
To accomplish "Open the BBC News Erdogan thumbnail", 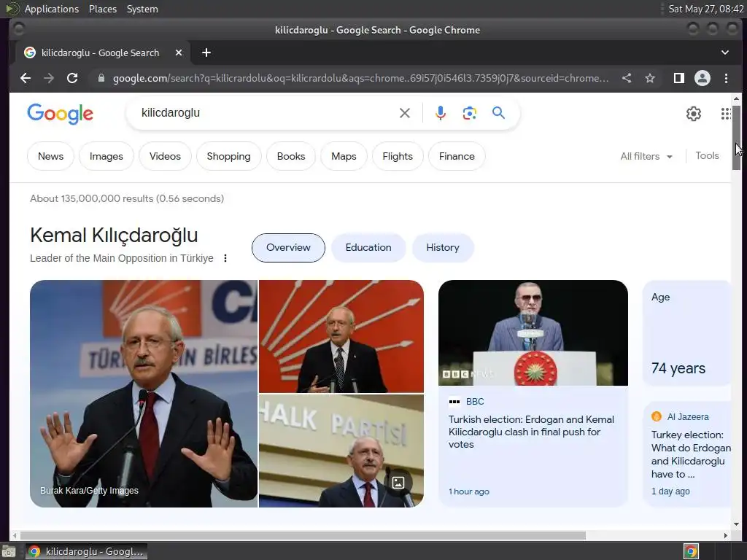I will 533,332.
